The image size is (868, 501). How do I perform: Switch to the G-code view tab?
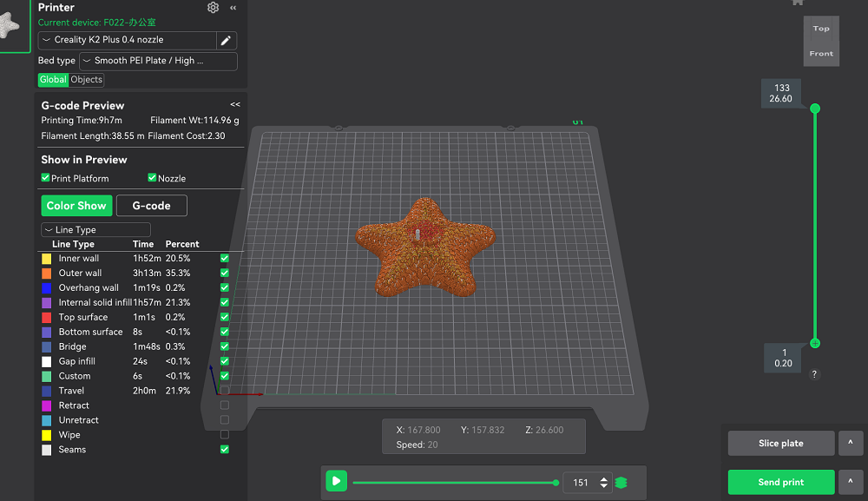point(151,206)
